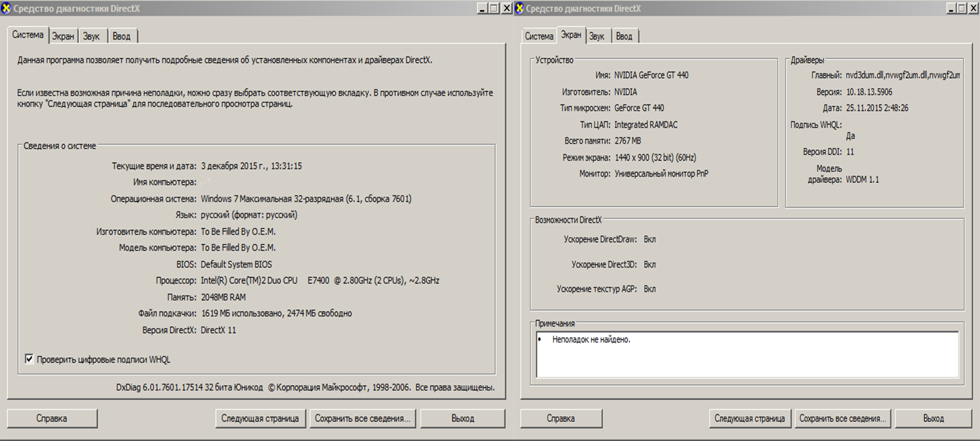The height and width of the screenshot is (441, 980).
Task: Click the page file value 1619 МБ использовано
Action: click(276, 314)
